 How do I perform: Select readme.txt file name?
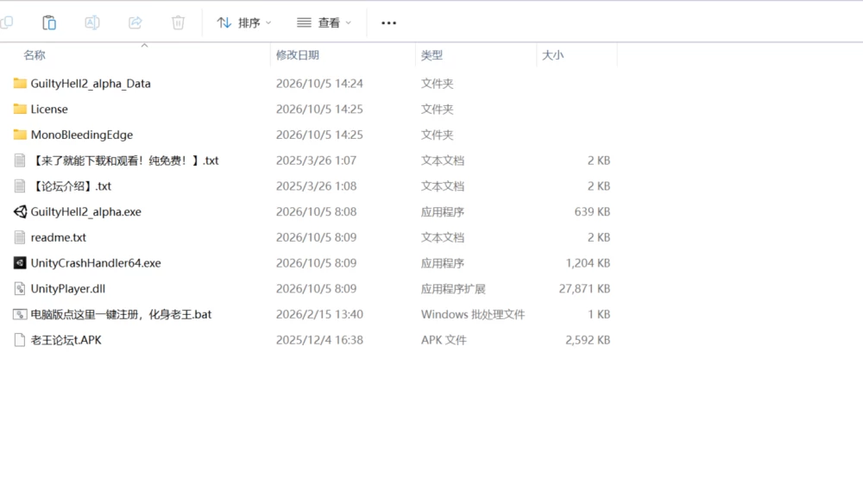[x=59, y=237]
